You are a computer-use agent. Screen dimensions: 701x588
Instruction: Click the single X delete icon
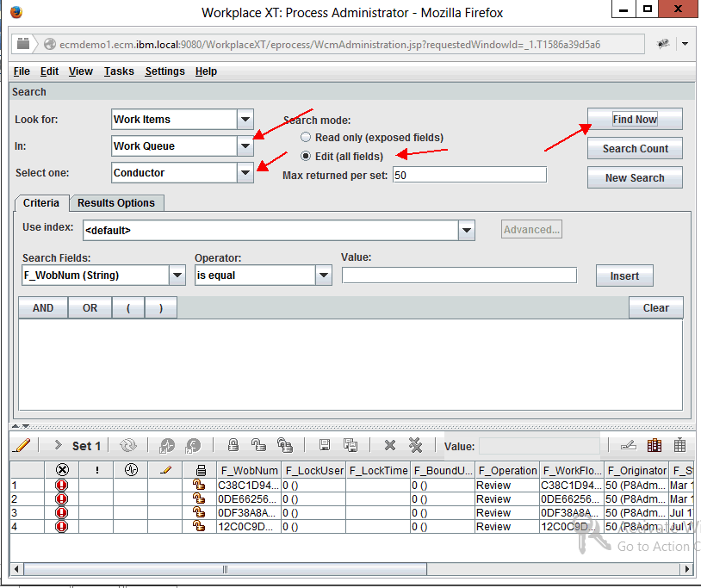tap(390, 445)
